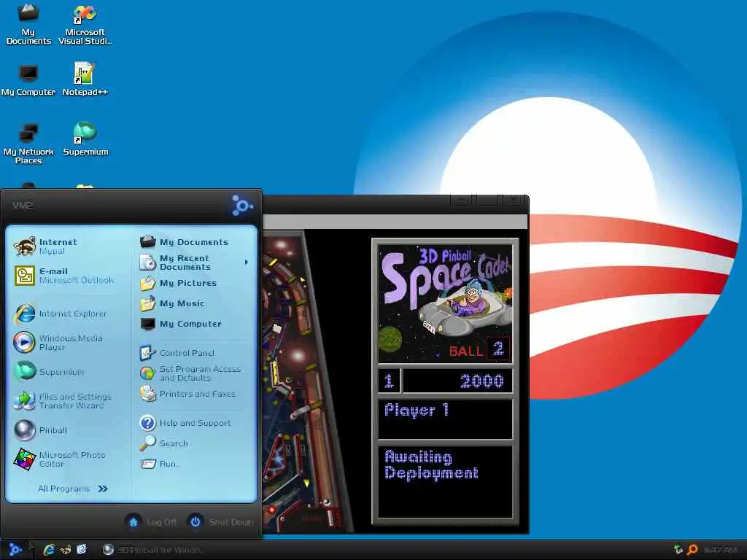This screenshot has height=560, width=747.
Task: Click the green system tray icon
Action: 678,550
